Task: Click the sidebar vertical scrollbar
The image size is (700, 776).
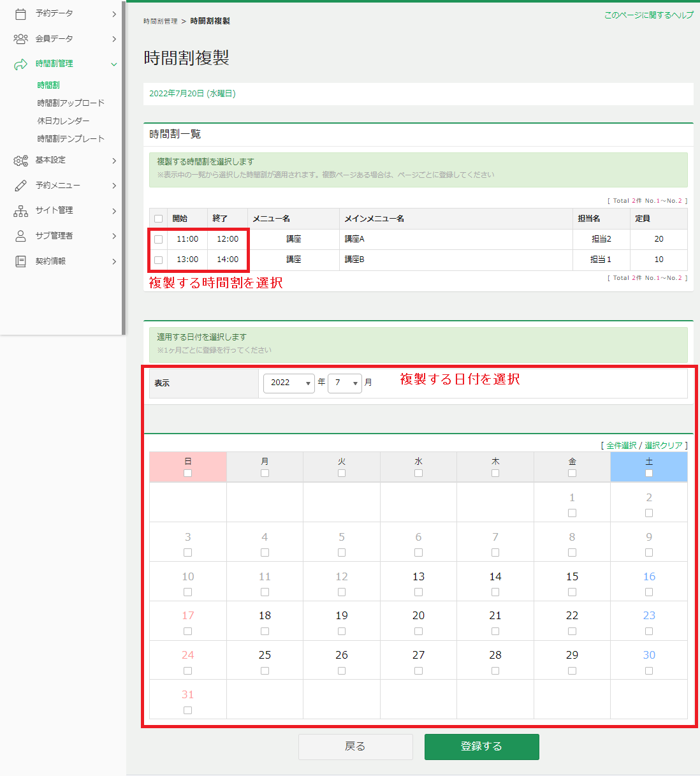Action: pyautogui.click(x=124, y=167)
